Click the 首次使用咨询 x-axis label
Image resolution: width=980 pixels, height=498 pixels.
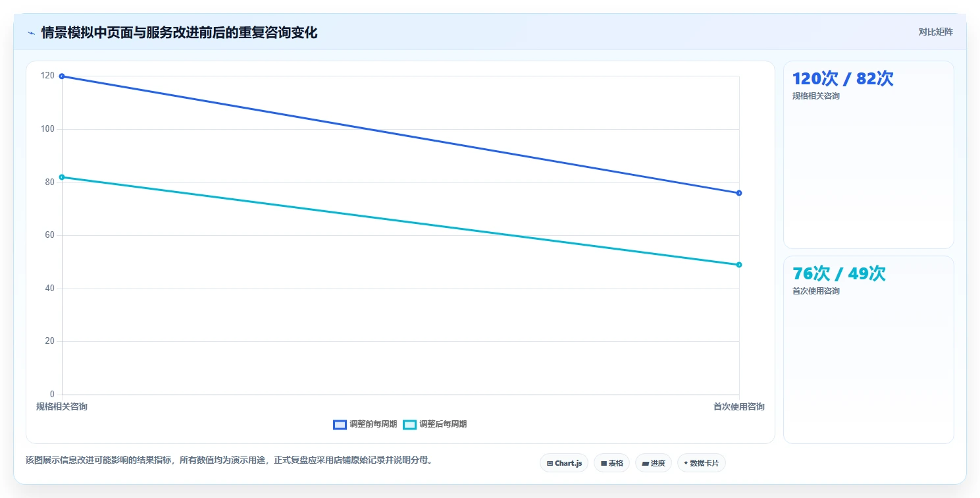coord(739,406)
